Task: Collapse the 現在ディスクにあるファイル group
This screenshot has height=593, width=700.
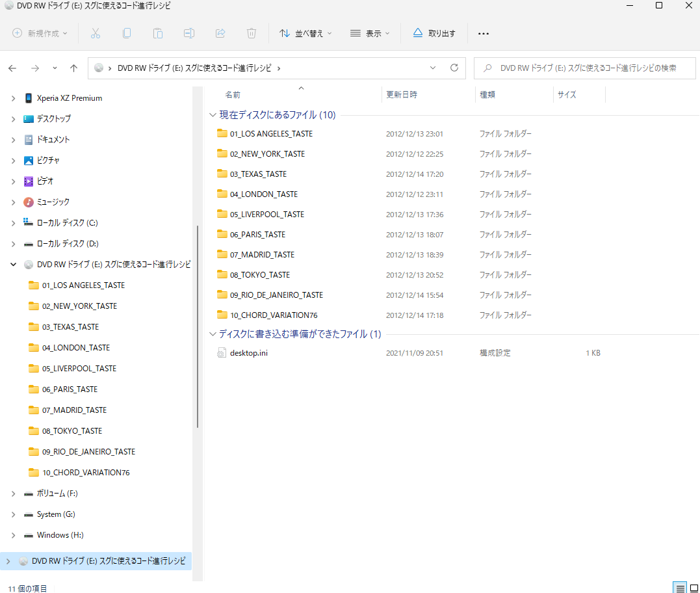Action: [213, 115]
